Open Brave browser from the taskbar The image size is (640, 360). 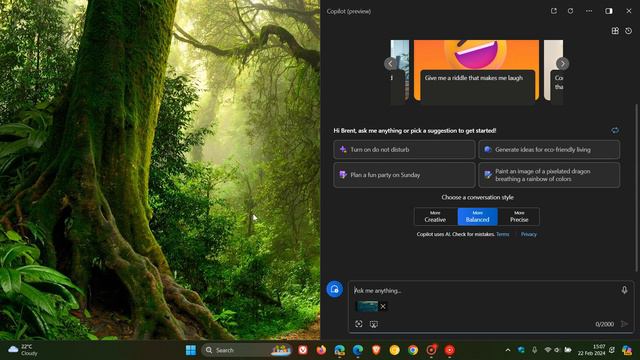pyautogui.click(x=376, y=350)
